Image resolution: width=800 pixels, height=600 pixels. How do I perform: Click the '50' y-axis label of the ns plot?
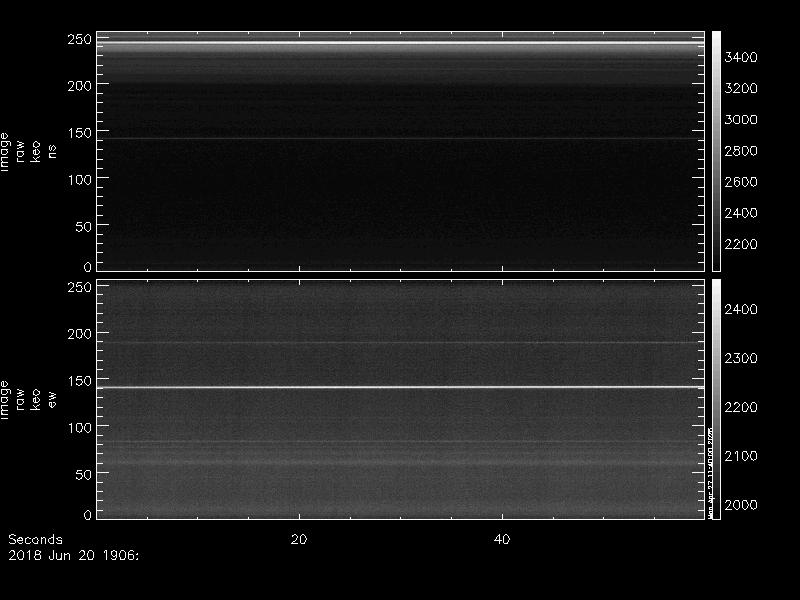point(84,227)
